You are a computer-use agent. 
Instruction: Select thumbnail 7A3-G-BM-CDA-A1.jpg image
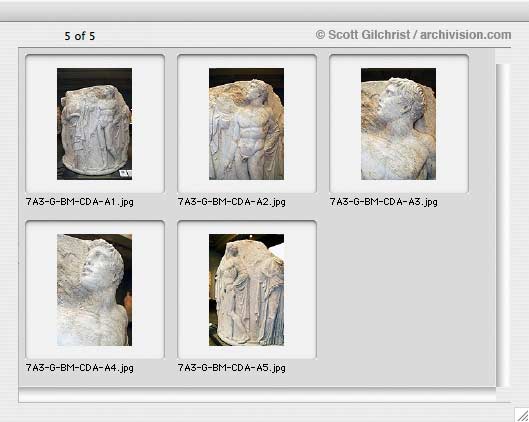tap(94, 124)
